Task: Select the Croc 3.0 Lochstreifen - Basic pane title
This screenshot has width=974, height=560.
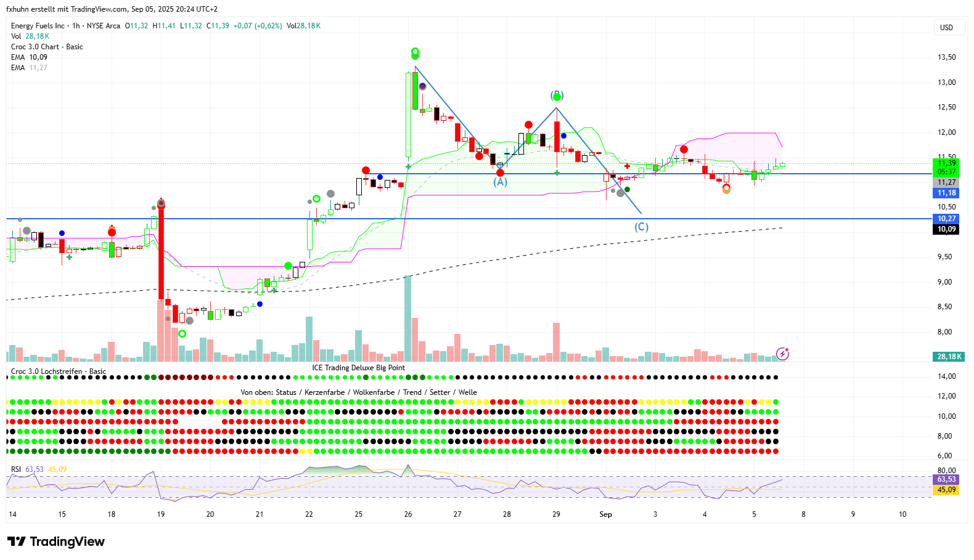Action: click(59, 371)
